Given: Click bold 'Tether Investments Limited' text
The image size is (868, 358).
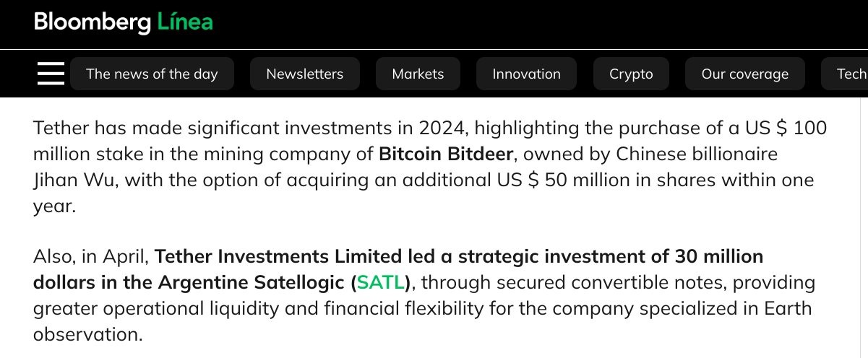Looking at the screenshot, I should pos(278,256).
